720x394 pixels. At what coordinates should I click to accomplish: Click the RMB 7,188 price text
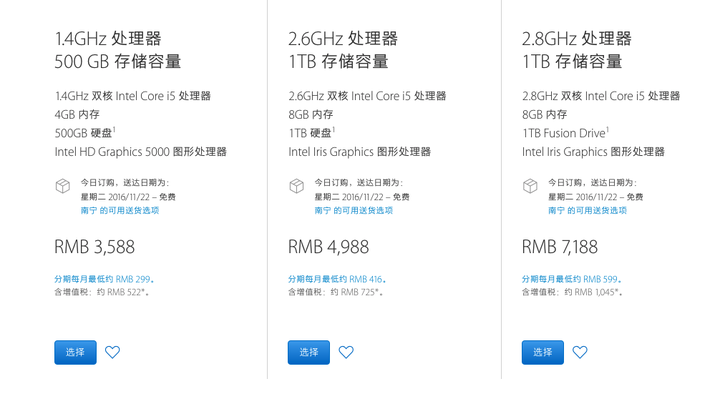[560, 247]
